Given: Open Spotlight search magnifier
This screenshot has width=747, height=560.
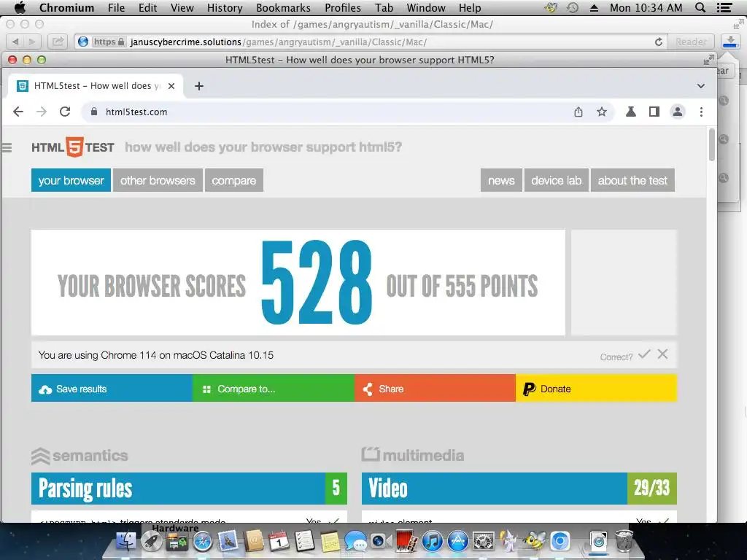Looking at the screenshot, I should tap(700, 7).
